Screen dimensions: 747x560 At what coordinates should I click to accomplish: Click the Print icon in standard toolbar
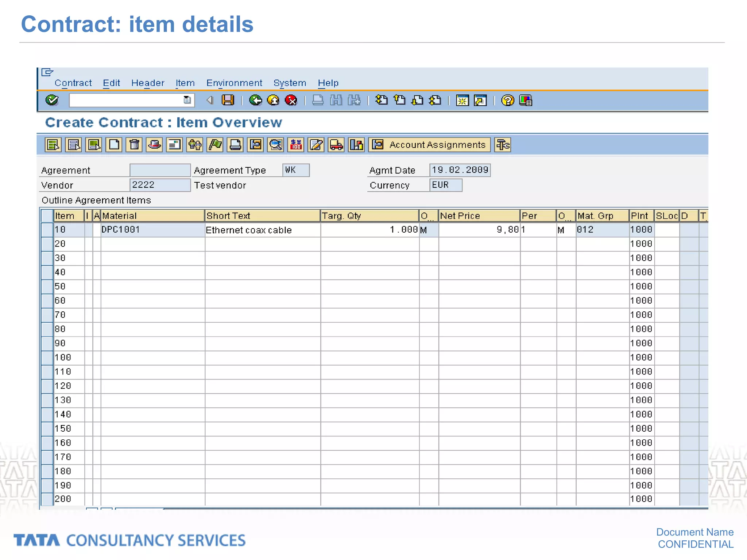point(318,100)
